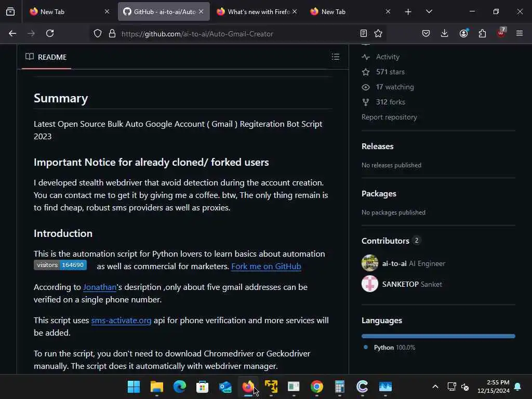This screenshot has height=399, width=532.
Task: Open SANKETOP contributor avatar
Action: 370,284
